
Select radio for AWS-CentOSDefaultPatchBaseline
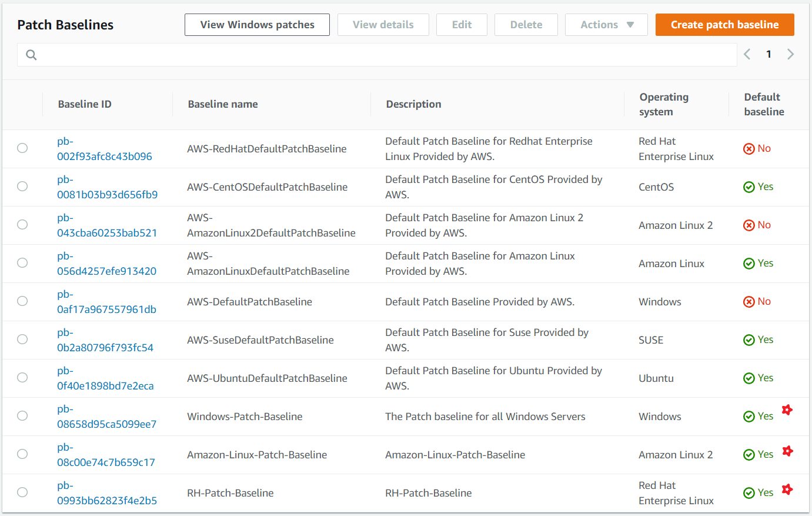22,187
